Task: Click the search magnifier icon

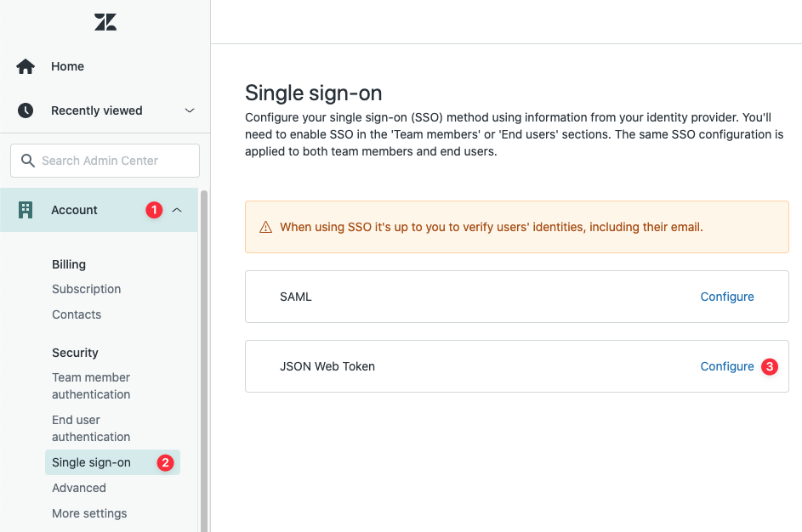Action: (x=27, y=161)
